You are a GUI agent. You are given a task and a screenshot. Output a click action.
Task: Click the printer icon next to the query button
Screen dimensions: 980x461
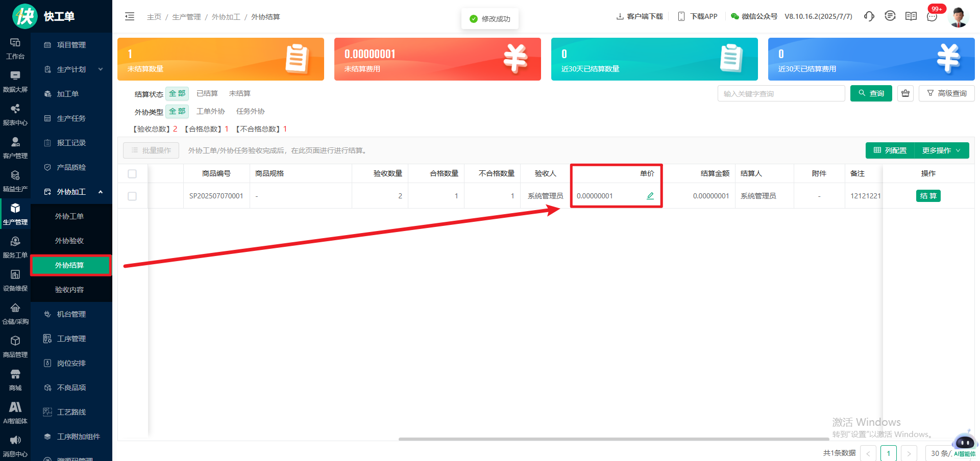(x=905, y=93)
